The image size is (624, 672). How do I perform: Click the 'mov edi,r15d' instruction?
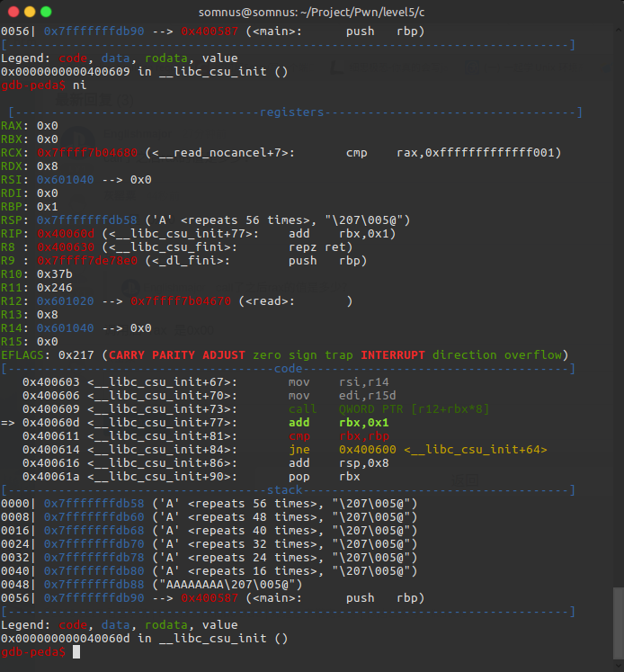(342, 396)
